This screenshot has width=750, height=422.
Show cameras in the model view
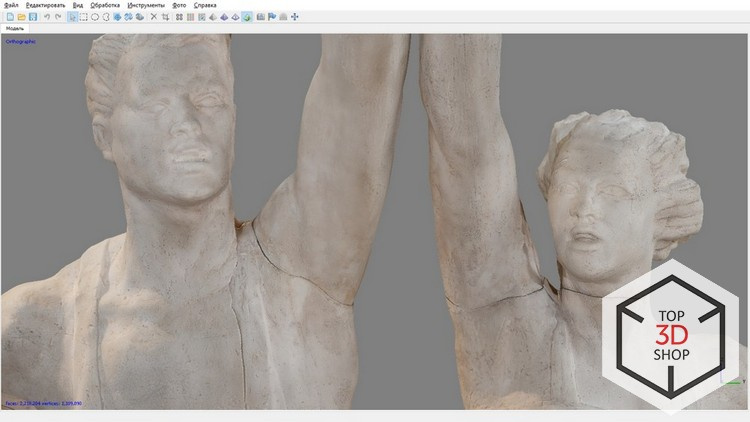tap(260, 17)
